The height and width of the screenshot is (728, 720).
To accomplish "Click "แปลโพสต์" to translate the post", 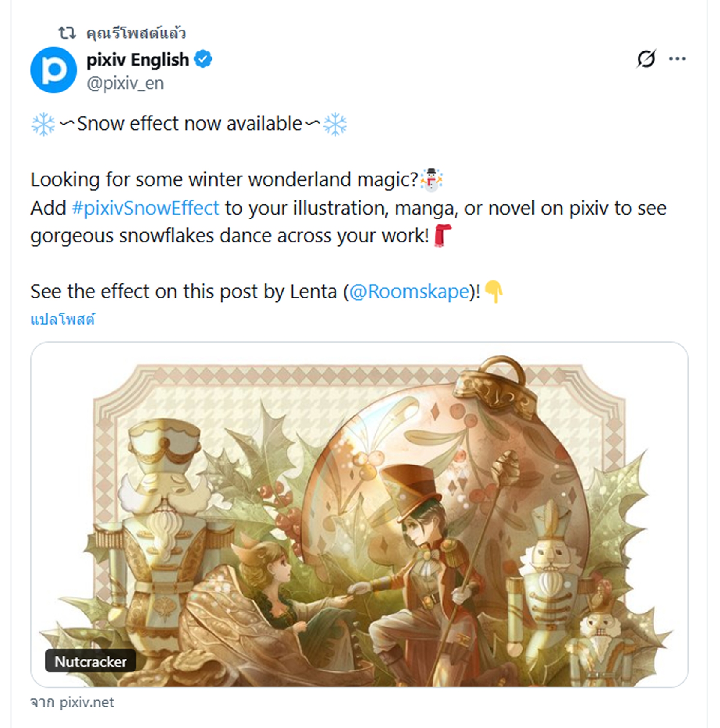I will point(63,319).
